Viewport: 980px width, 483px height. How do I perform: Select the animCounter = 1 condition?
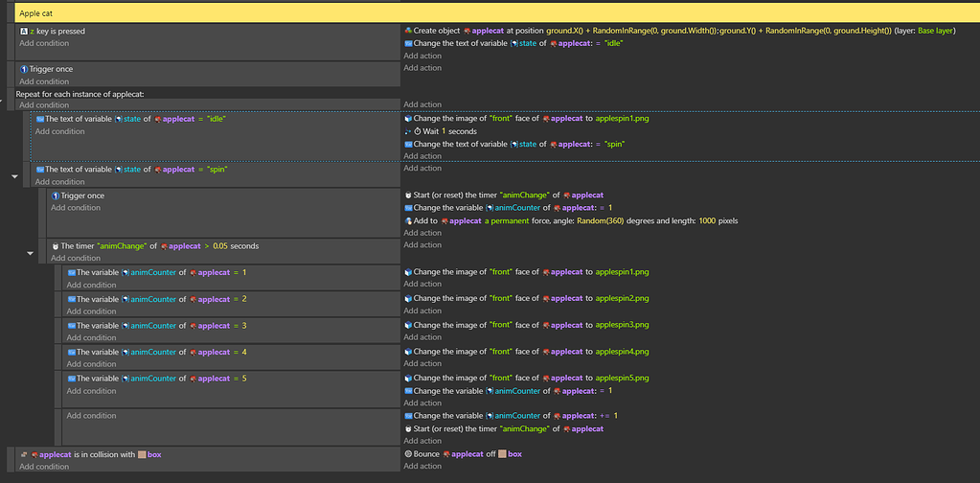157,272
